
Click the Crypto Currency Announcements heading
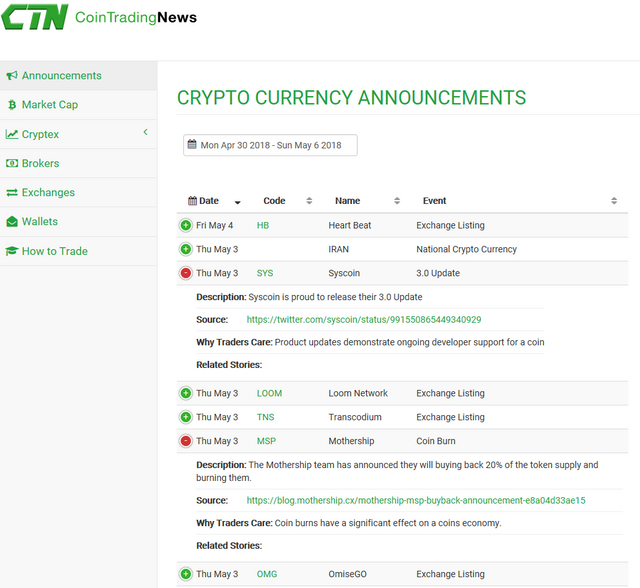click(x=351, y=98)
